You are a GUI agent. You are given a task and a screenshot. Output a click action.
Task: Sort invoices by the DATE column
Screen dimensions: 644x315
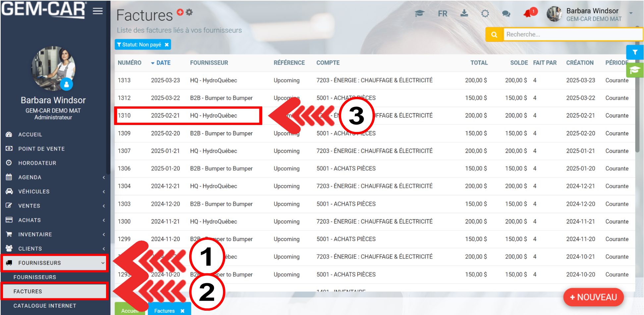tap(163, 63)
